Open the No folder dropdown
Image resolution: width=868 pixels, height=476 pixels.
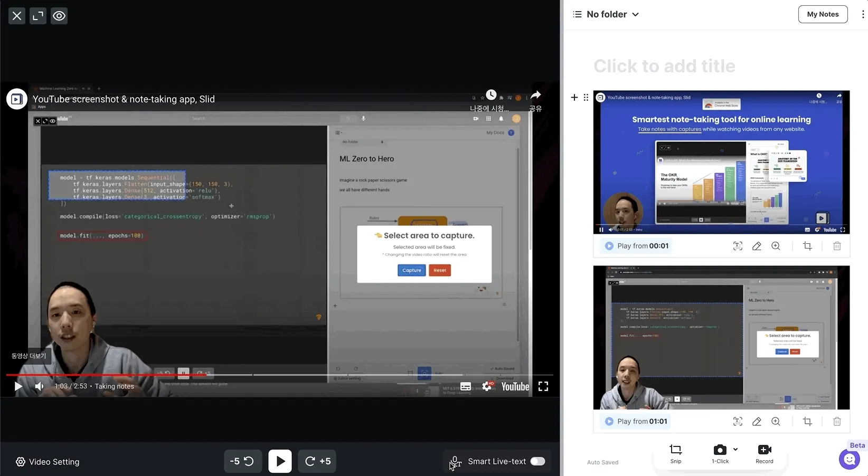(612, 14)
